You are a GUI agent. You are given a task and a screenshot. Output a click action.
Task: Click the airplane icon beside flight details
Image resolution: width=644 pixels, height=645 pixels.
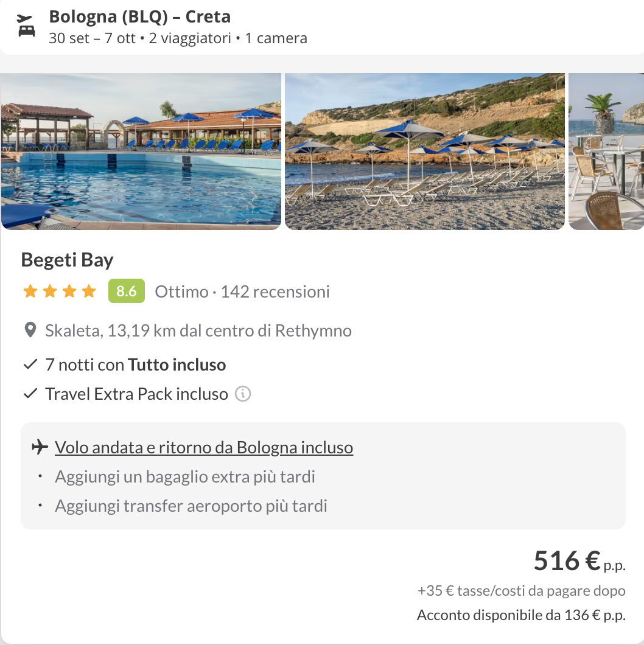point(40,447)
